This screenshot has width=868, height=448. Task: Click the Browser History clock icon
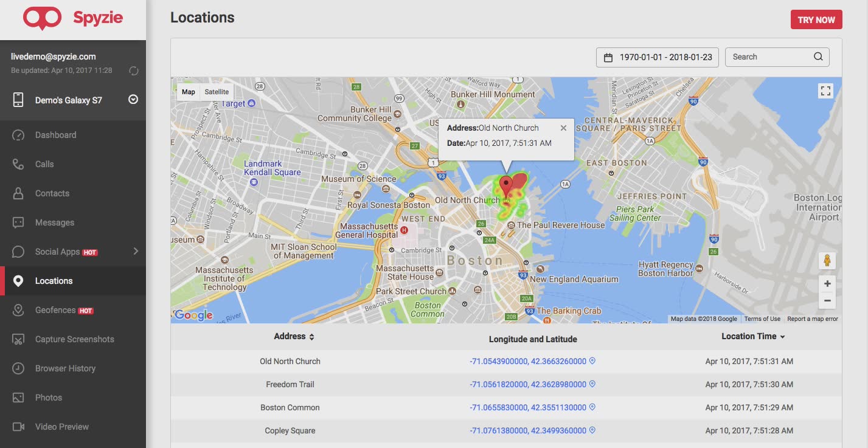18,368
